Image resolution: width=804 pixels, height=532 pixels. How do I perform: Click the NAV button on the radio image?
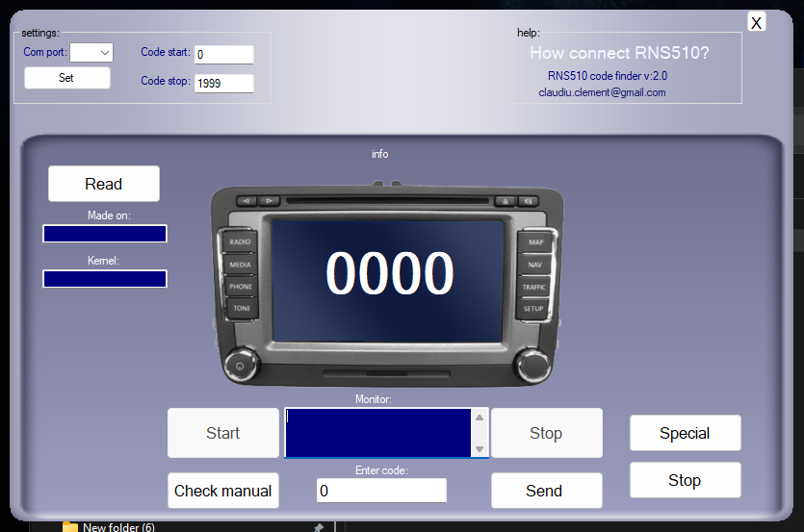(x=534, y=265)
